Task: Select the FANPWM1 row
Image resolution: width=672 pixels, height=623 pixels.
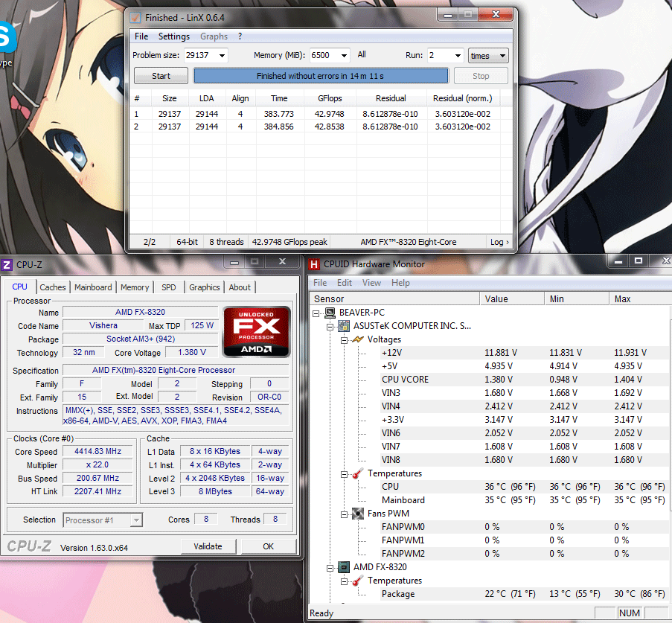Action: pyautogui.click(x=525, y=540)
